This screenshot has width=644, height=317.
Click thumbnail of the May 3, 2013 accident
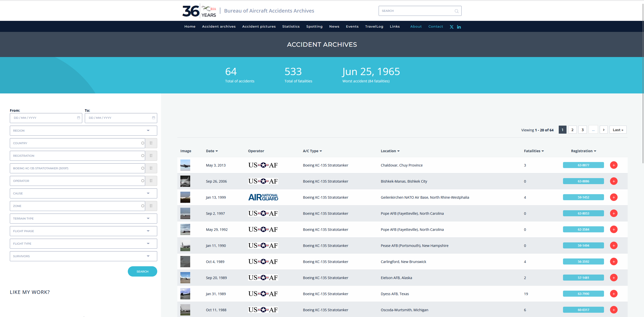point(185,165)
